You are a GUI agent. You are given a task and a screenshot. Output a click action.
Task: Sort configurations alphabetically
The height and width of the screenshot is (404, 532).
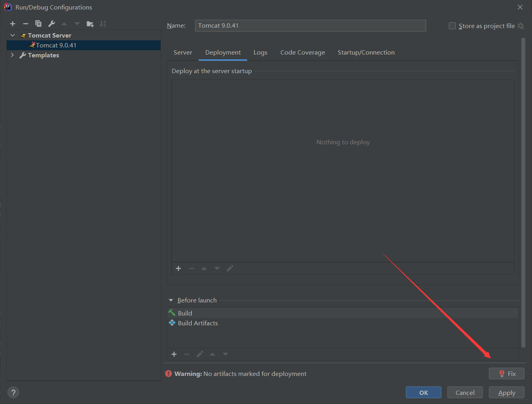click(103, 24)
